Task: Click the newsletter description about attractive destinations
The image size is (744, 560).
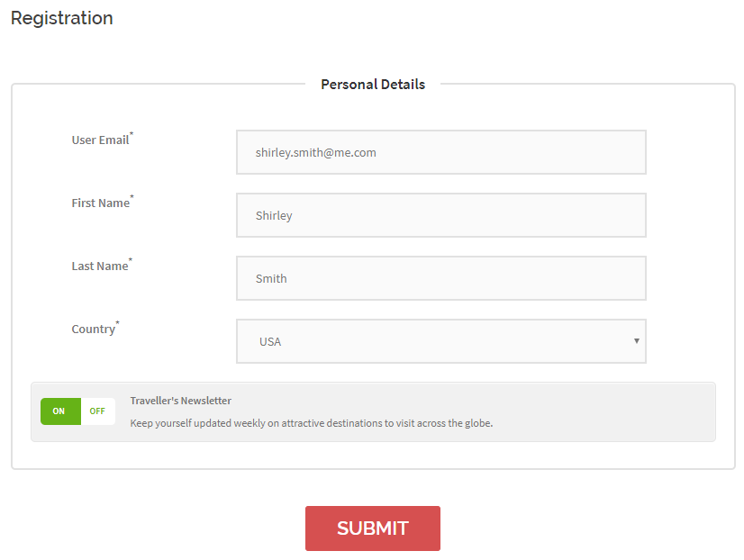Action: (x=312, y=423)
